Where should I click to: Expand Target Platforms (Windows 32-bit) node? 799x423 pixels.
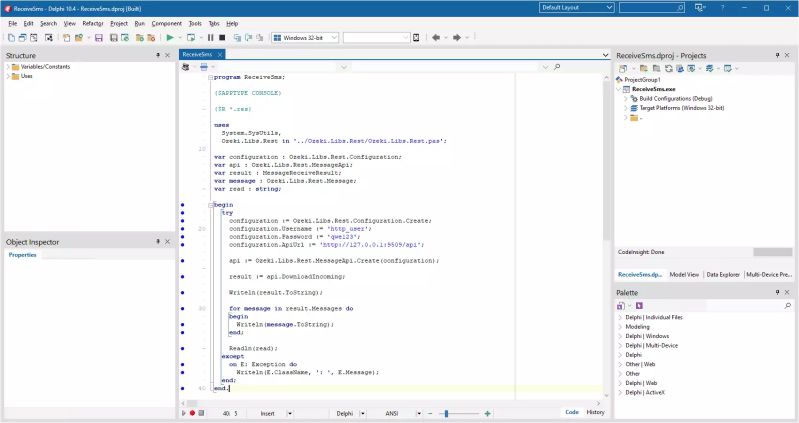point(626,108)
